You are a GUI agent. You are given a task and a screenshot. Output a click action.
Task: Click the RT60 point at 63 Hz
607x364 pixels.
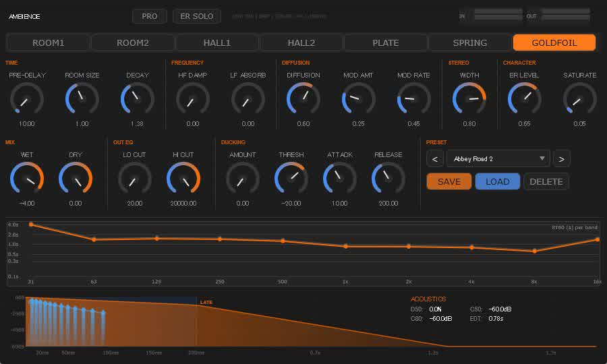pos(94,239)
